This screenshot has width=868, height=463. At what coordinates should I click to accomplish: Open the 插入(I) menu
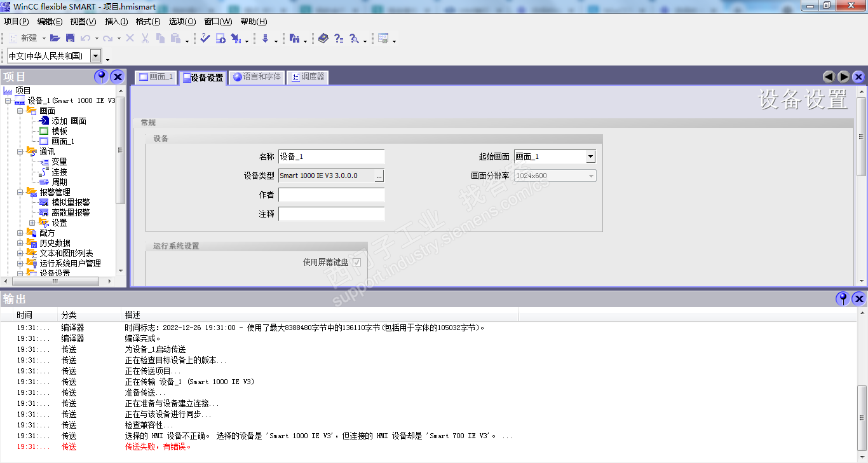pos(116,22)
